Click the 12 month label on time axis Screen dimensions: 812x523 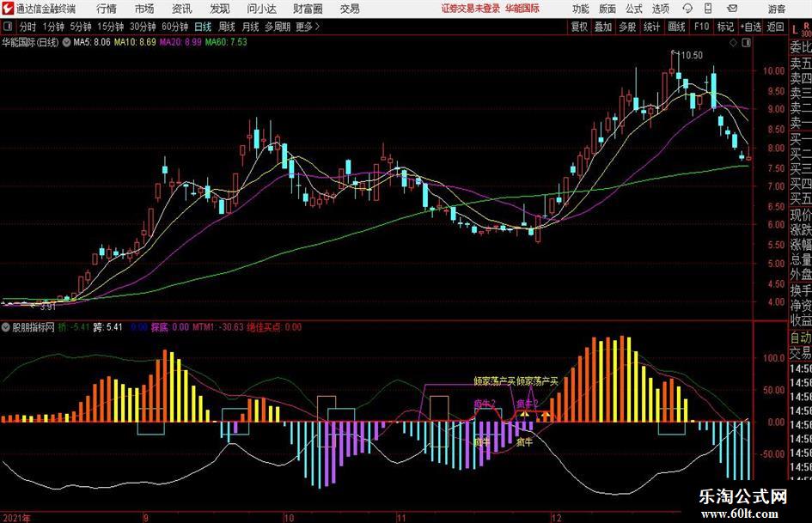pos(556,518)
